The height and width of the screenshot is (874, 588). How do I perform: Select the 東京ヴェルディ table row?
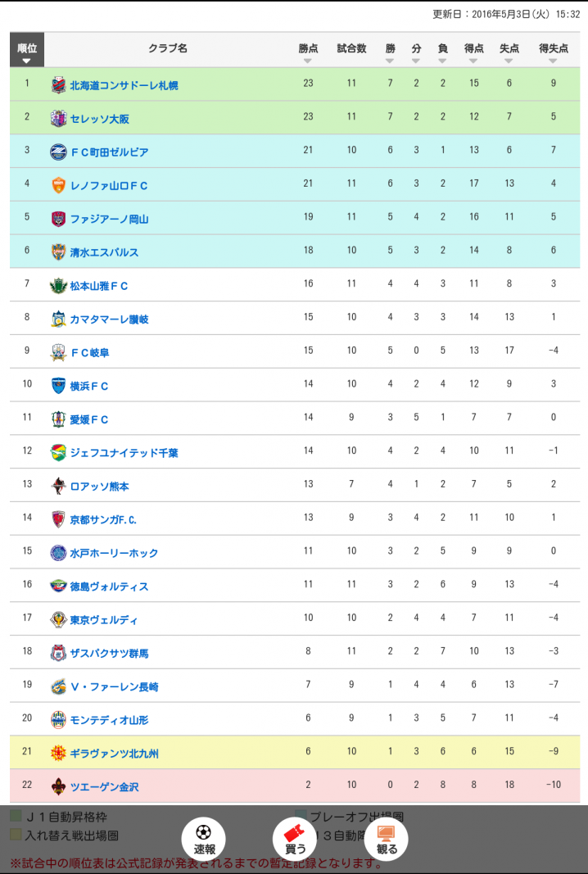coord(294,618)
